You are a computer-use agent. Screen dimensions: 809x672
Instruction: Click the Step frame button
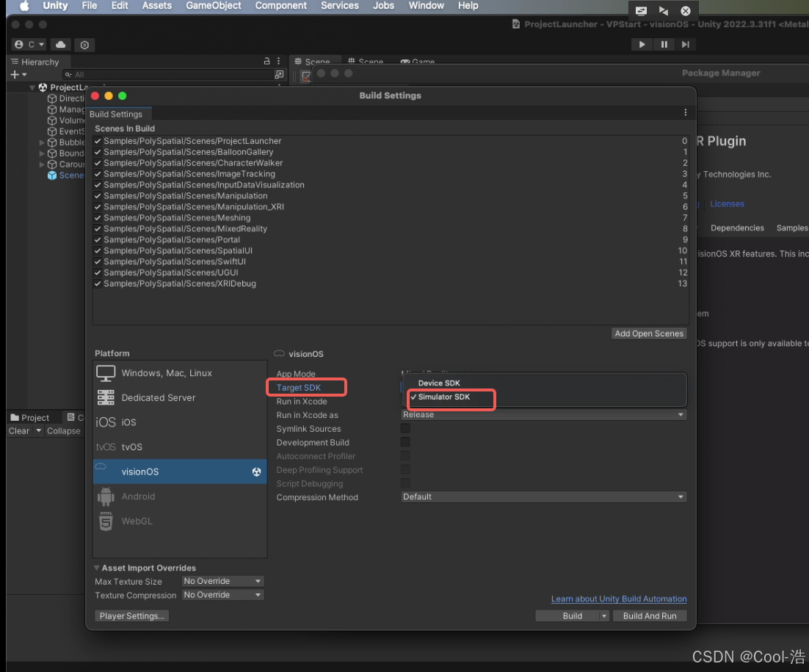[685, 44]
